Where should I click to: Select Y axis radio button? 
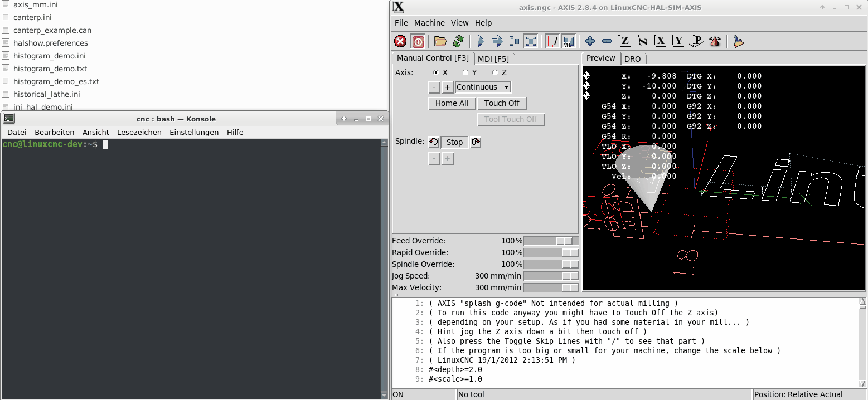pos(465,72)
